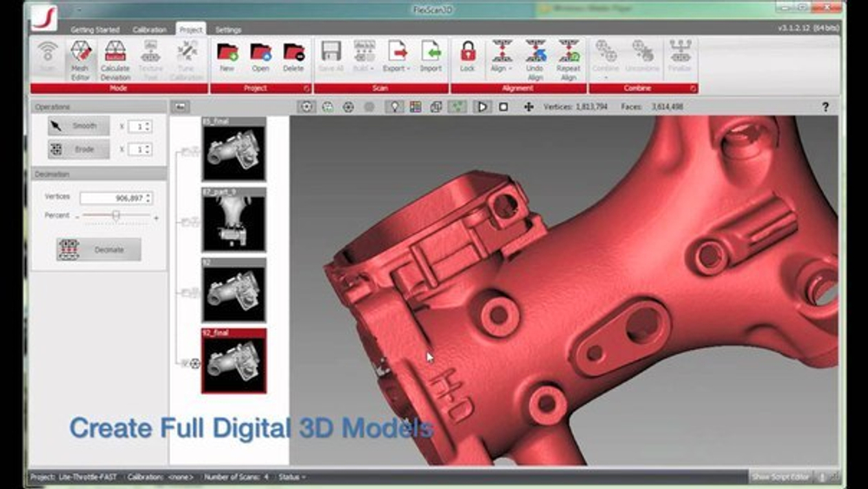Screen dimensions: 868x489
Task: Adjust the Smooth multiplier spinner arrows
Action: [148, 126]
